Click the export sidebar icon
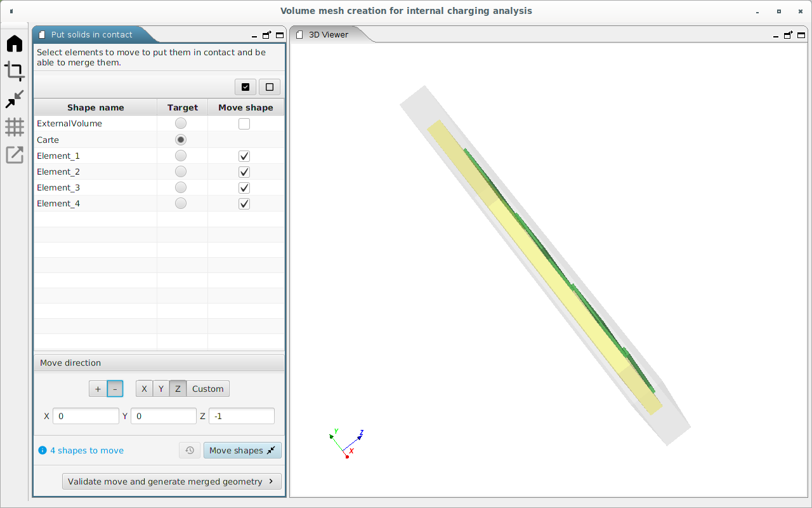Screen dimensions: 812x508 [x=15, y=154]
